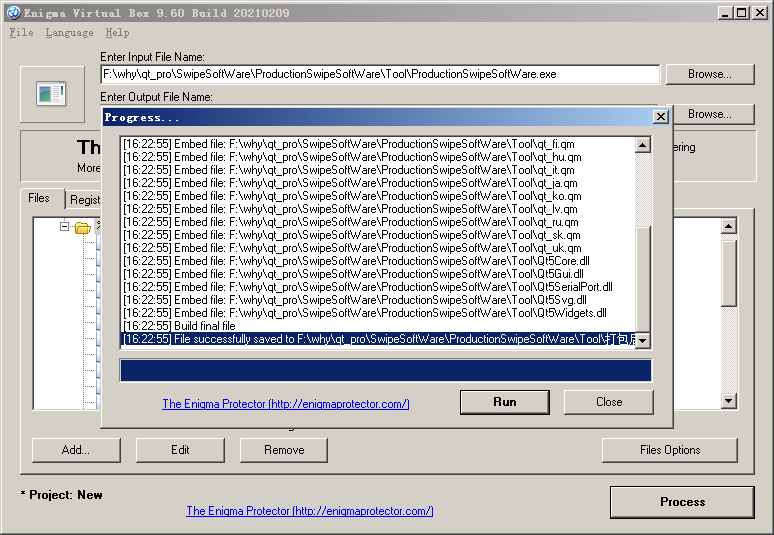Select the 'File successfully saved' log line
Viewport: 774px width, 535px height.
pos(378,339)
